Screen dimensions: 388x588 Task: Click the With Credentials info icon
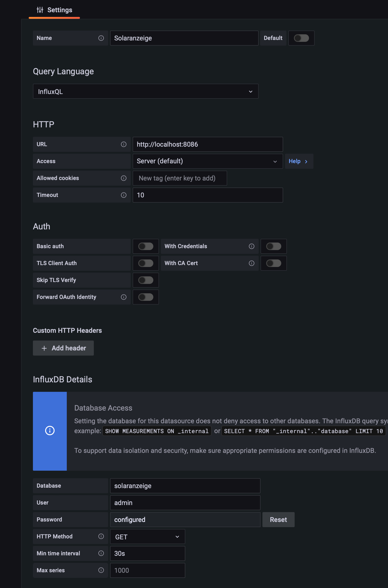tap(251, 246)
